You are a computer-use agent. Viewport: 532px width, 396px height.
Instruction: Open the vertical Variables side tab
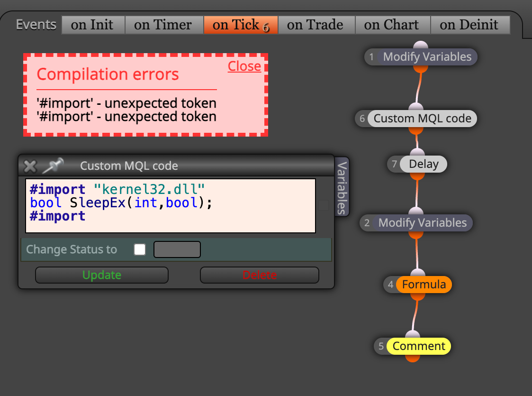tap(342, 187)
